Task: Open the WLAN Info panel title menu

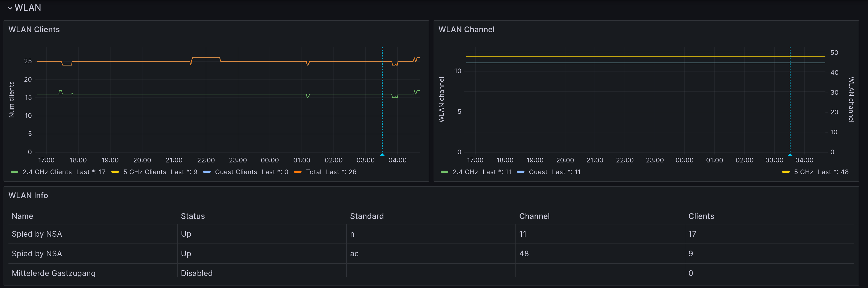Action: click(x=28, y=196)
